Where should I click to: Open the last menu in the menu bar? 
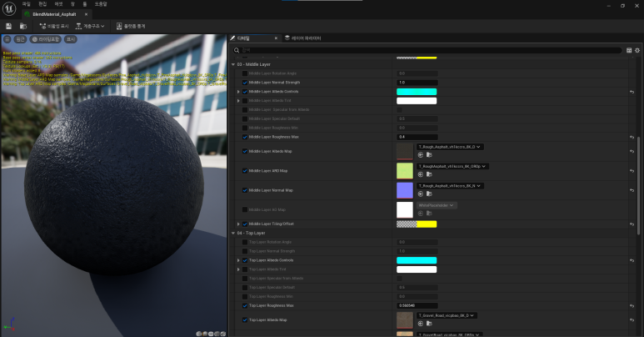(x=101, y=4)
